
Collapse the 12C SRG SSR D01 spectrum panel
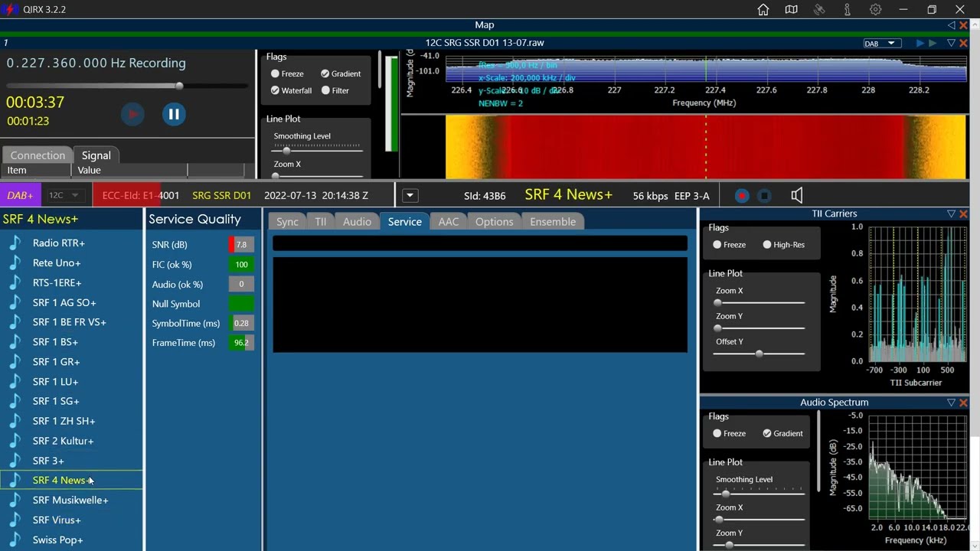point(952,43)
